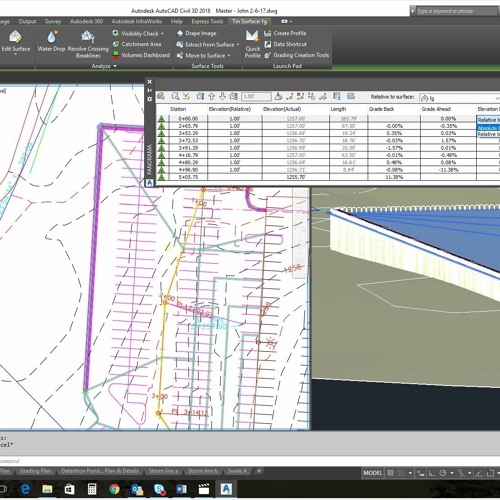
Task: Click the Drape Image tool
Action: pos(197,33)
